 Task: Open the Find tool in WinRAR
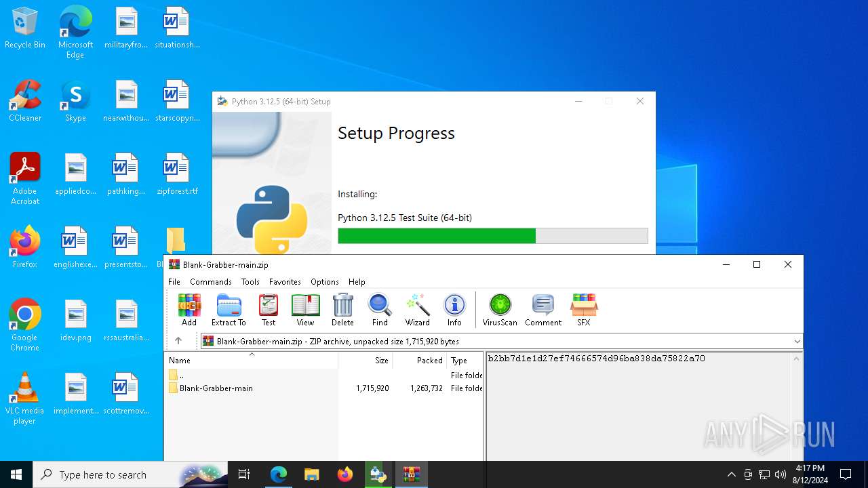click(x=380, y=310)
